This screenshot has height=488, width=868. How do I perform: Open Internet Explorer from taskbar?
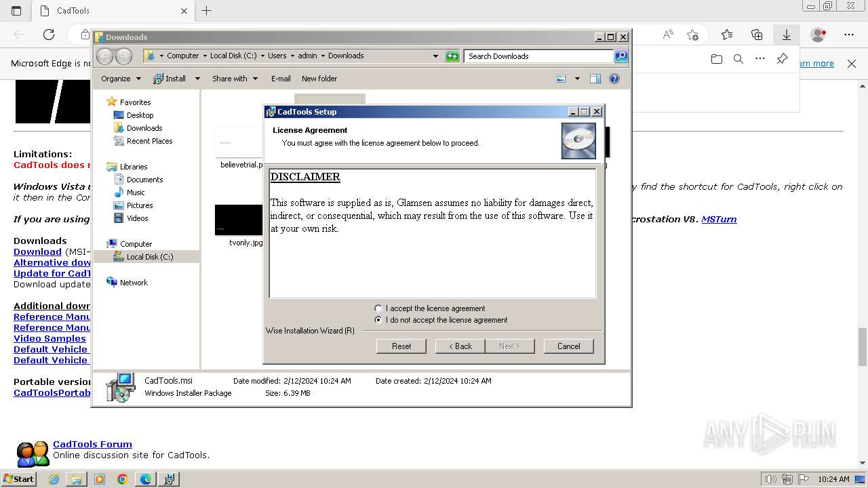(54, 479)
